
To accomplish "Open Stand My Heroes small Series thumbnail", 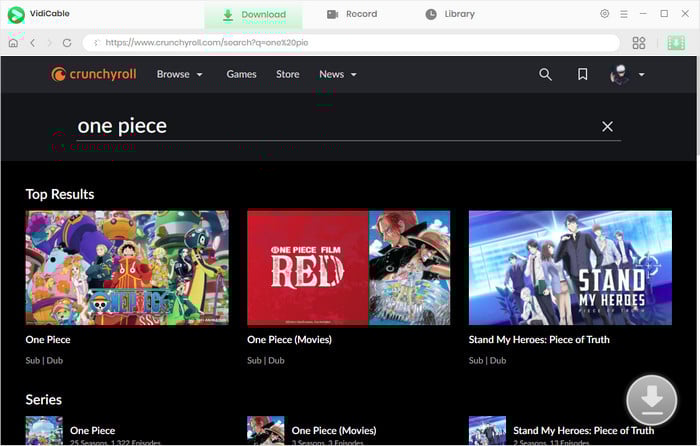I will pyautogui.click(x=488, y=430).
